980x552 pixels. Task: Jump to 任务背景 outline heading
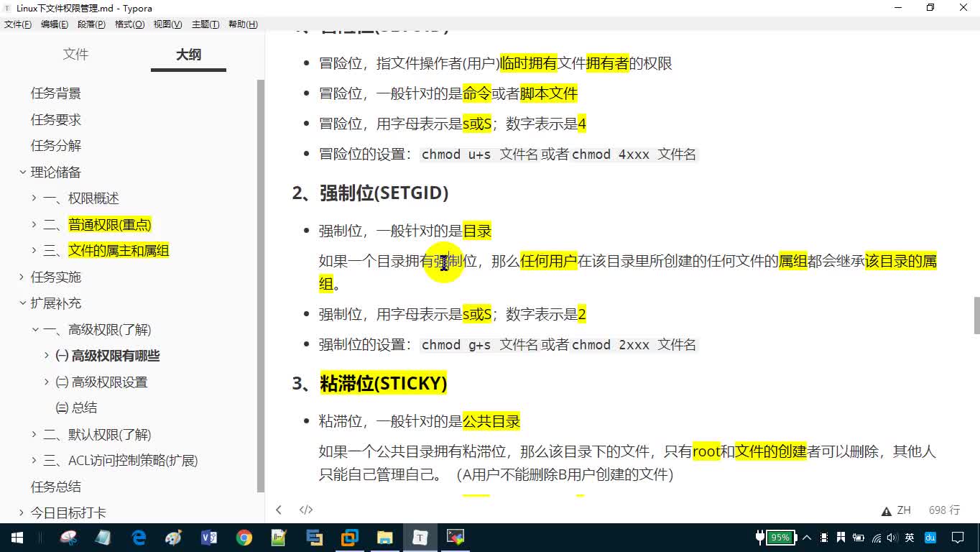click(x=55, y=93)
